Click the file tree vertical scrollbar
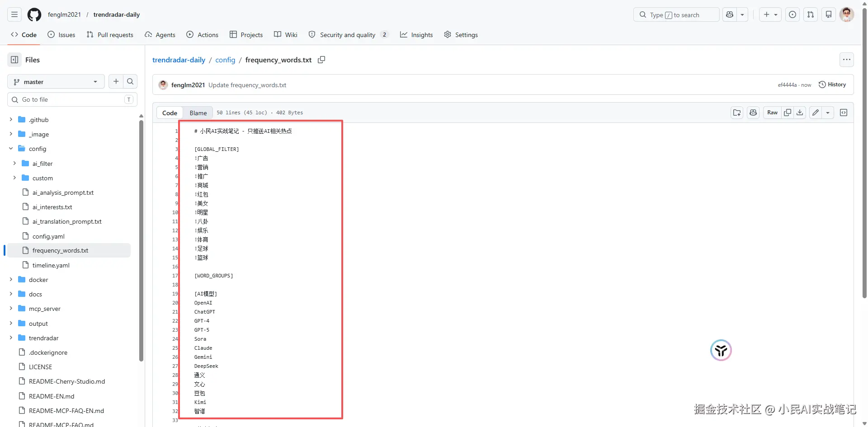868x427 pixels. (141, 240)
